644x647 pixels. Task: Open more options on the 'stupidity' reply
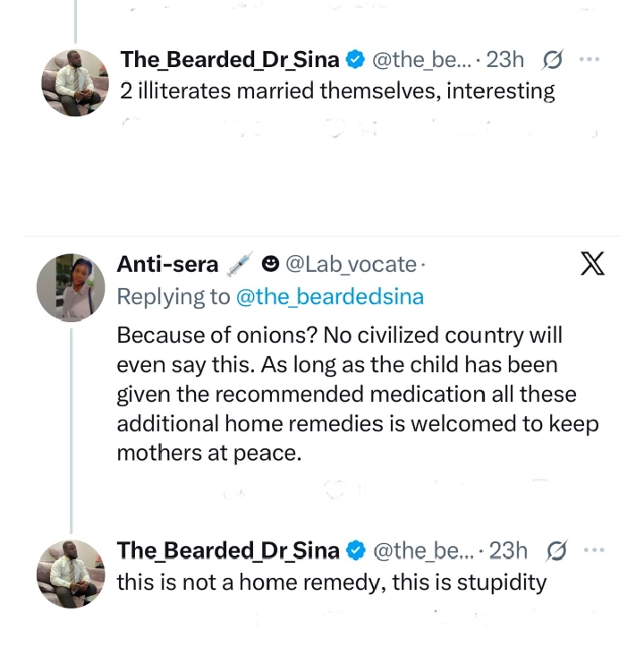click(594, 550)
